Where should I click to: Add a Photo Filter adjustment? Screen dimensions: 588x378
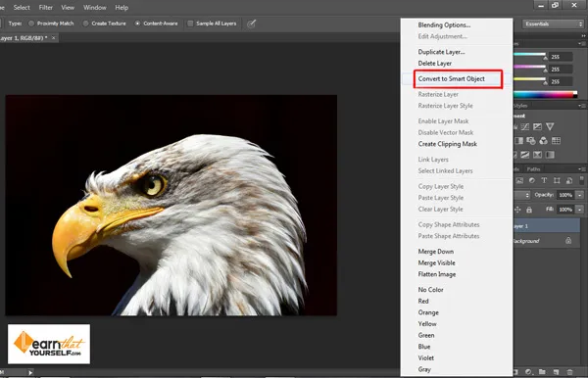pos(531,141)
